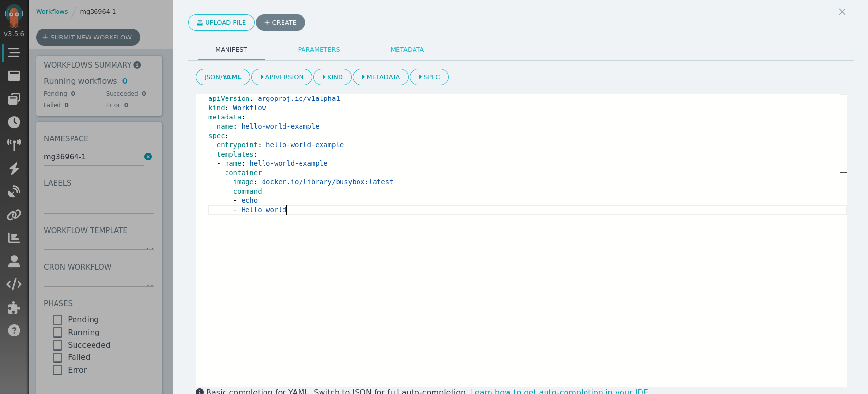Expand the KIND section
This screenshot has height=394, width=868.
(332, 77)
